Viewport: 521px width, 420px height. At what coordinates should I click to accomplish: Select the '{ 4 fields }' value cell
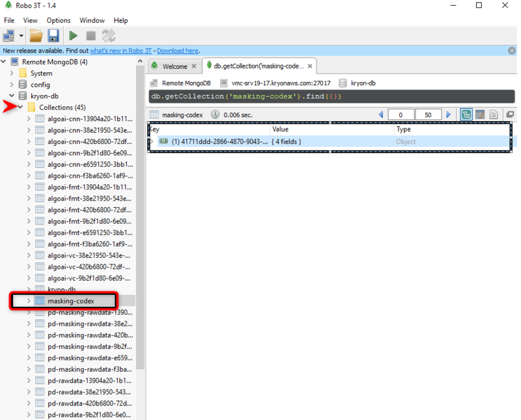tap(287, 141)
